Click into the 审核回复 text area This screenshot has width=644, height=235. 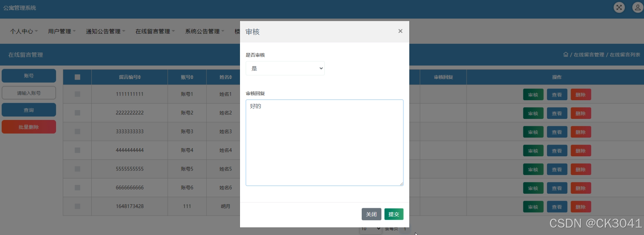click(x=325, y=143)
